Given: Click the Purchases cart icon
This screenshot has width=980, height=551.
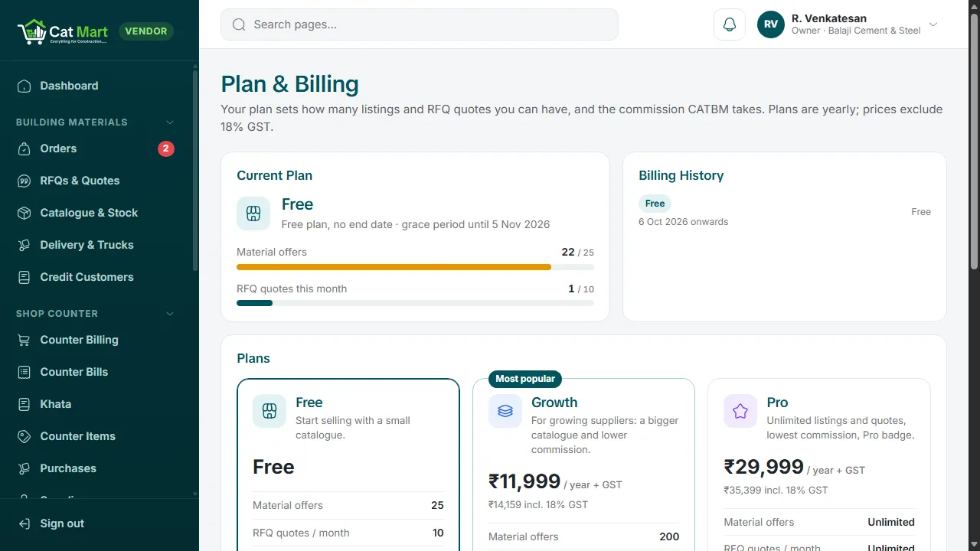Looking at the screenshot, I should click(24, 468).
